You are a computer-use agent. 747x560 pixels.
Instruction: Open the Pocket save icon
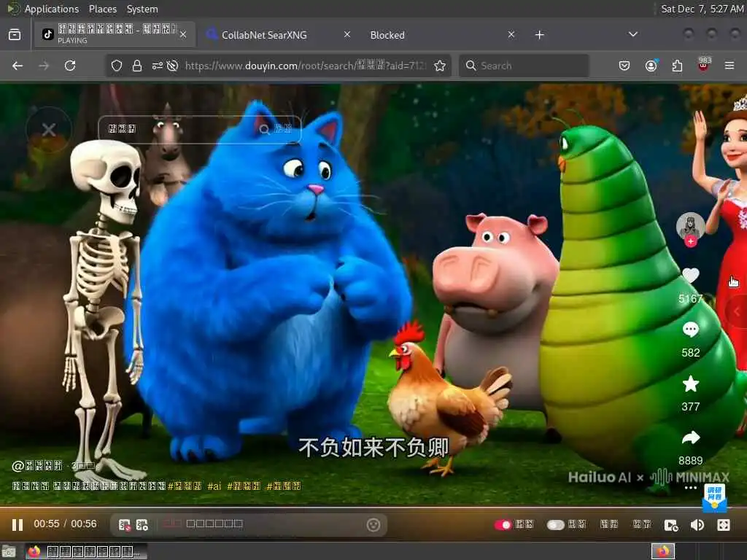pyautogui.click(x=624, y=66)
